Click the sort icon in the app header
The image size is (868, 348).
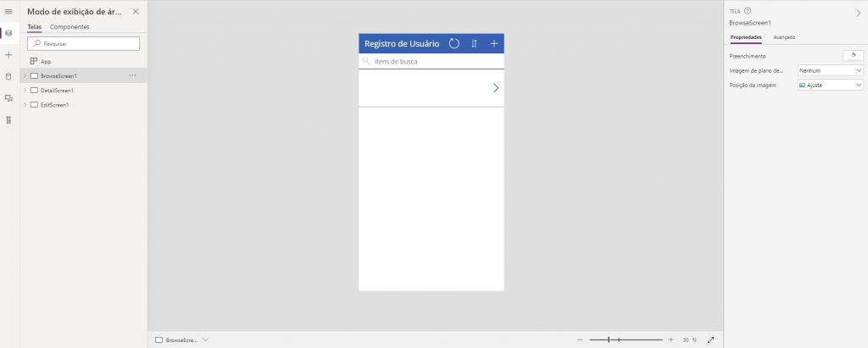475,43
